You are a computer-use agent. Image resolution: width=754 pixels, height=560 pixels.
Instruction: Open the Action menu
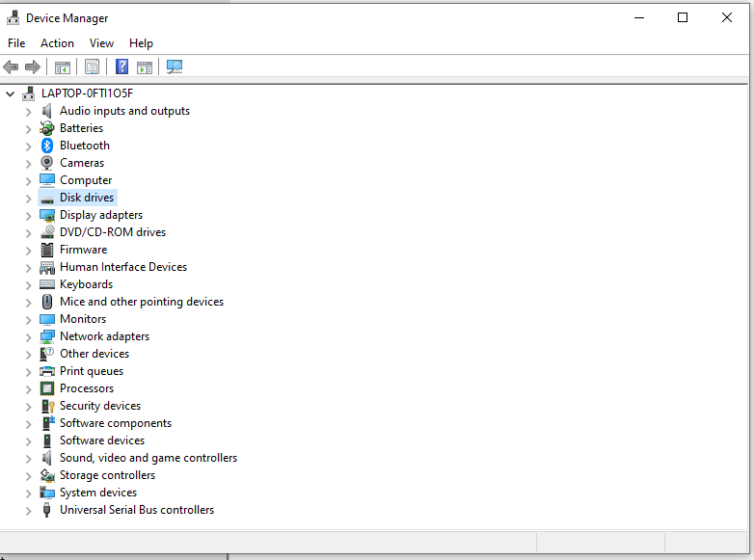(x=57, y=43)
